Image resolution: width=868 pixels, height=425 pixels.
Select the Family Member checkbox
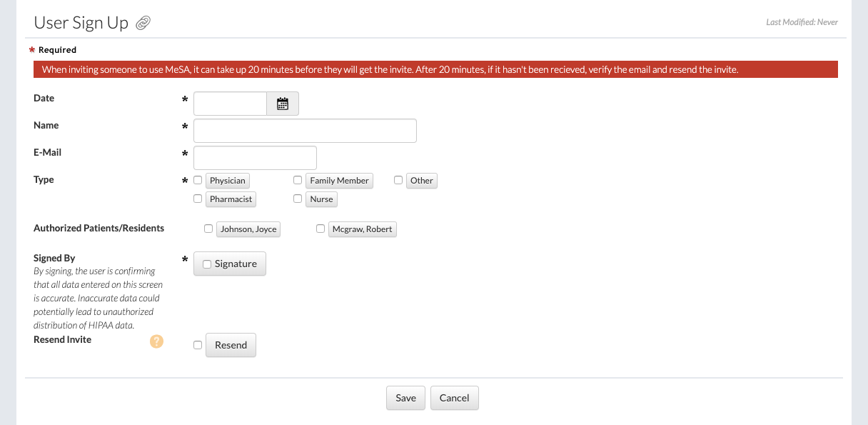(298, 181)
